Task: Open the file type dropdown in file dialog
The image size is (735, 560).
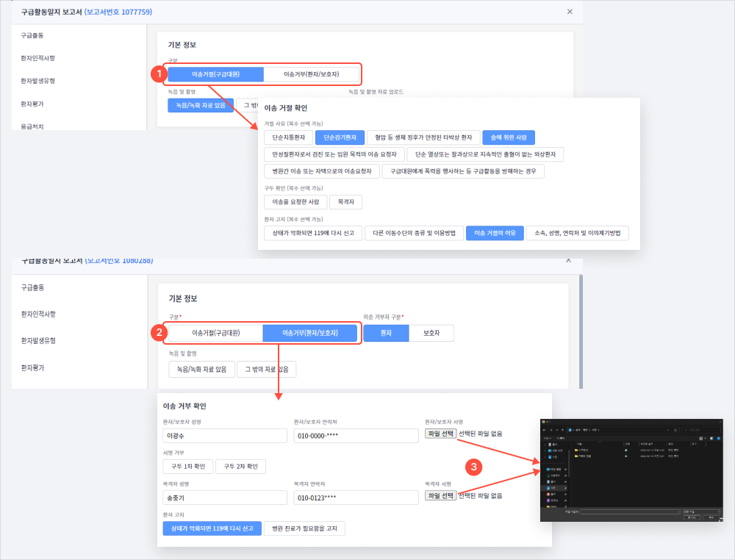Action: click(x=701, y=511)
